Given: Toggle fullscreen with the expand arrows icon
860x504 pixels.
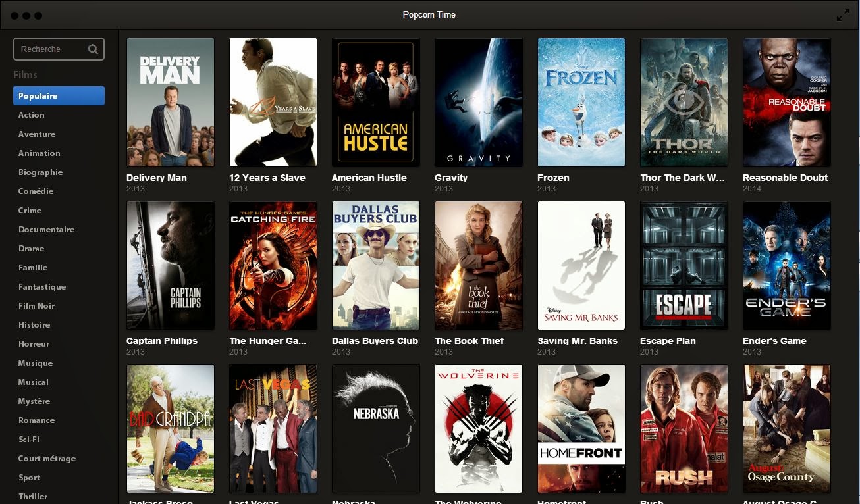Looking at the screenshot, I should point(843,15).
